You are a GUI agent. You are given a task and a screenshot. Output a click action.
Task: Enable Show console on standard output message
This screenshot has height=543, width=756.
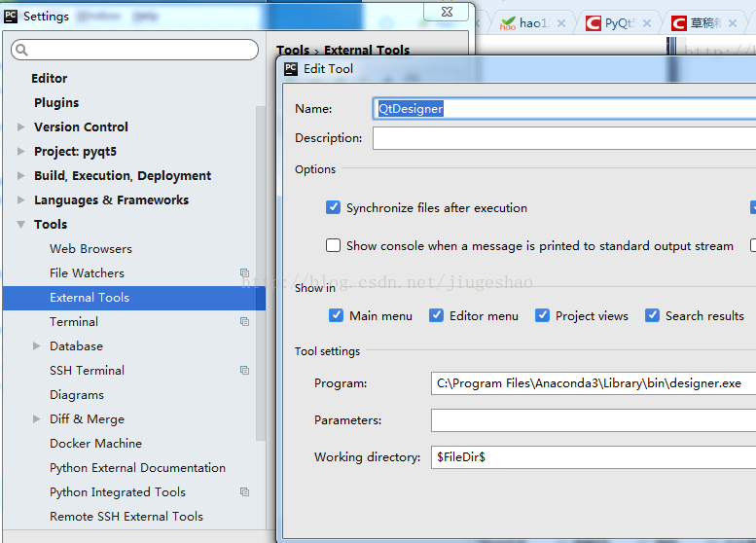click(x=333, y=245)
